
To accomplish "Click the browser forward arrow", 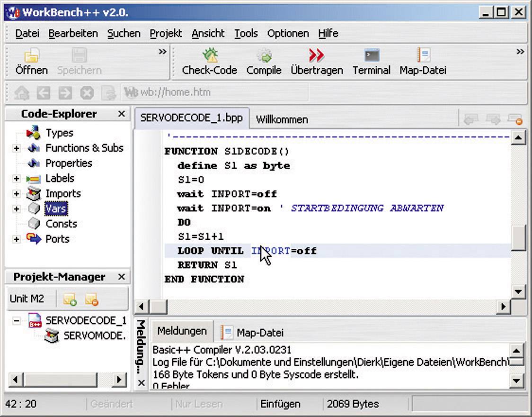I will 65,93.
